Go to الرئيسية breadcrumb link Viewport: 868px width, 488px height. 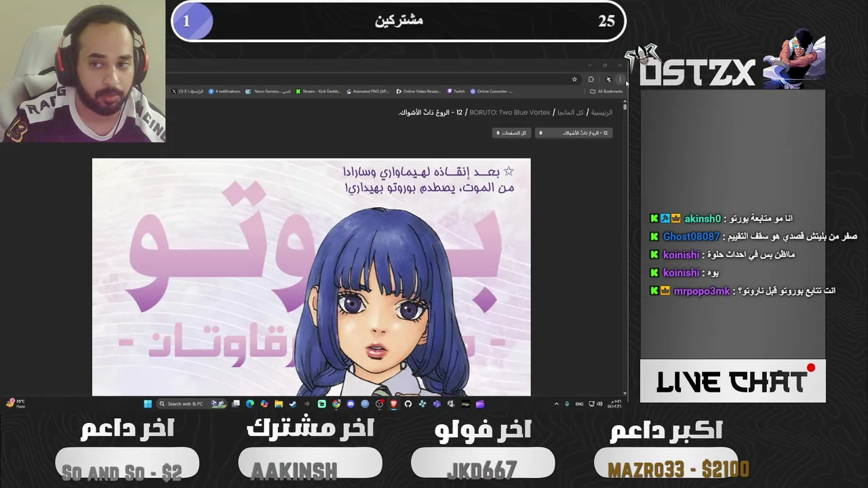click(601, 113)
